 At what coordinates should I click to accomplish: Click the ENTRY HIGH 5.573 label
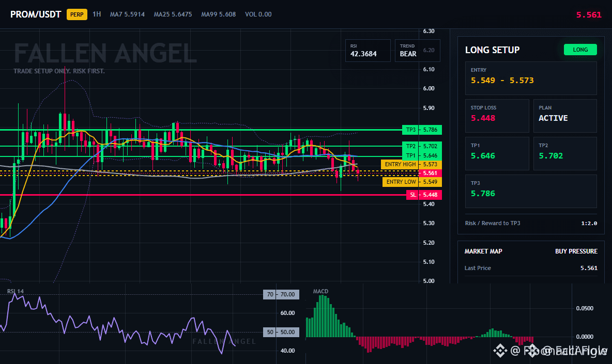coord(411,165)
